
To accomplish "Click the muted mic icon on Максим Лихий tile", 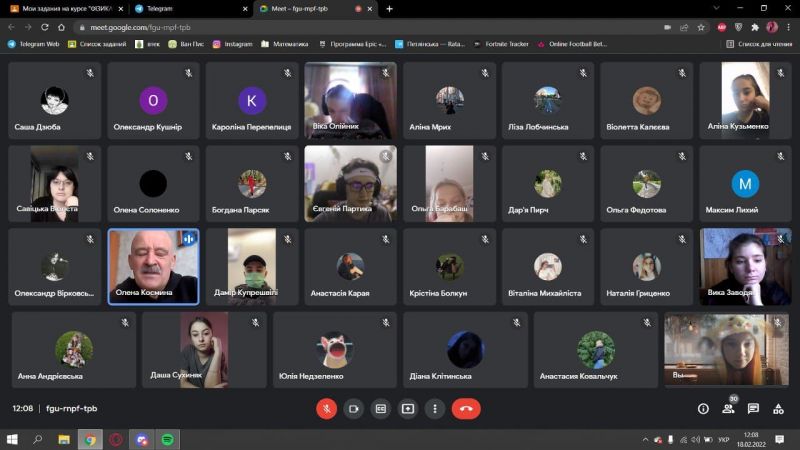I will coord(781,156).
